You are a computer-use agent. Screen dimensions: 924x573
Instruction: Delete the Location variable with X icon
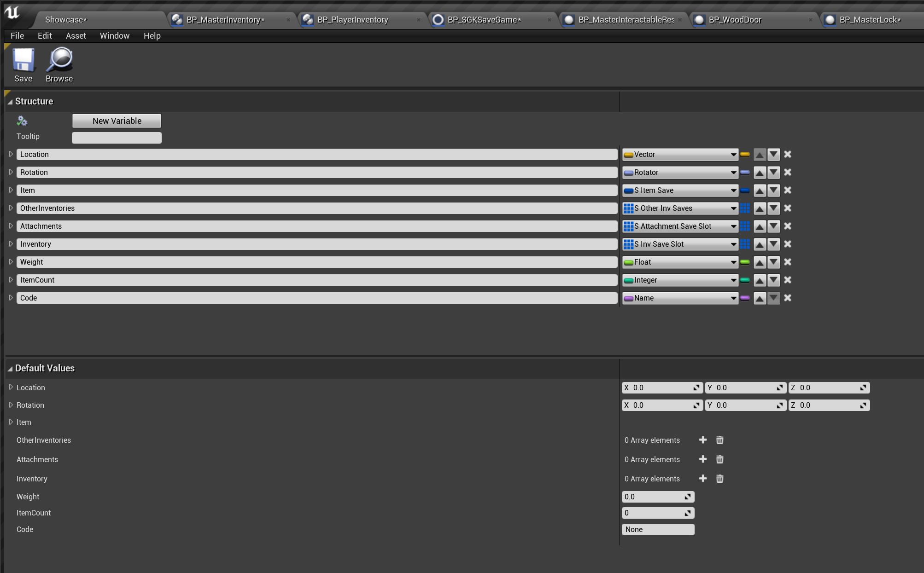788,155
